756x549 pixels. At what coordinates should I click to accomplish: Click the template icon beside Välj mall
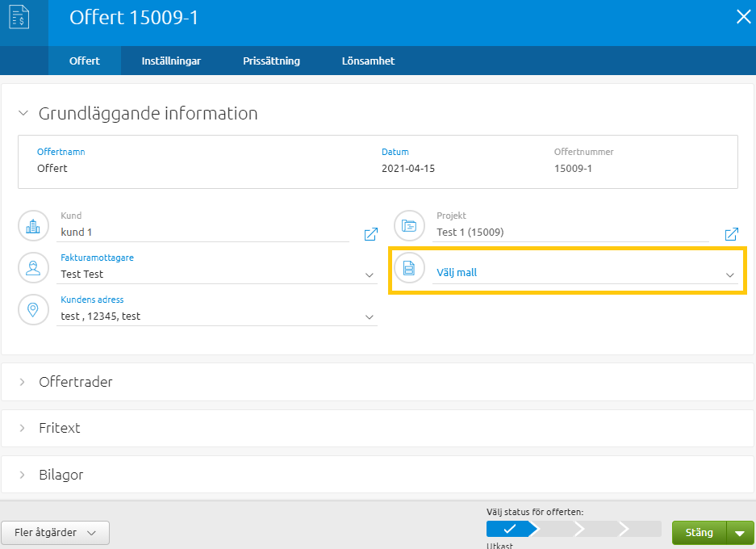[x=409, y=268]
